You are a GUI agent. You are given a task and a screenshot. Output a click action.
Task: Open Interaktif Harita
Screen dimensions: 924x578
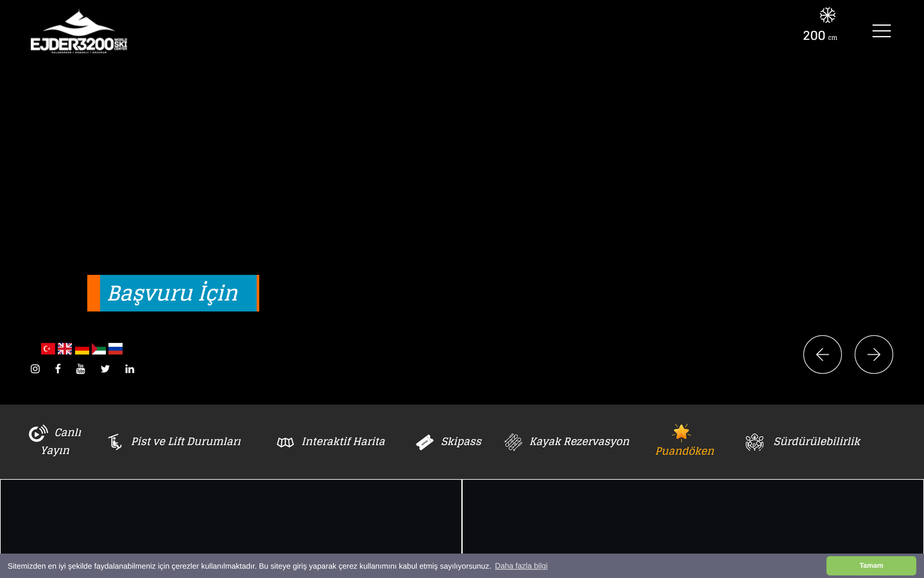(x=331, y=442)
